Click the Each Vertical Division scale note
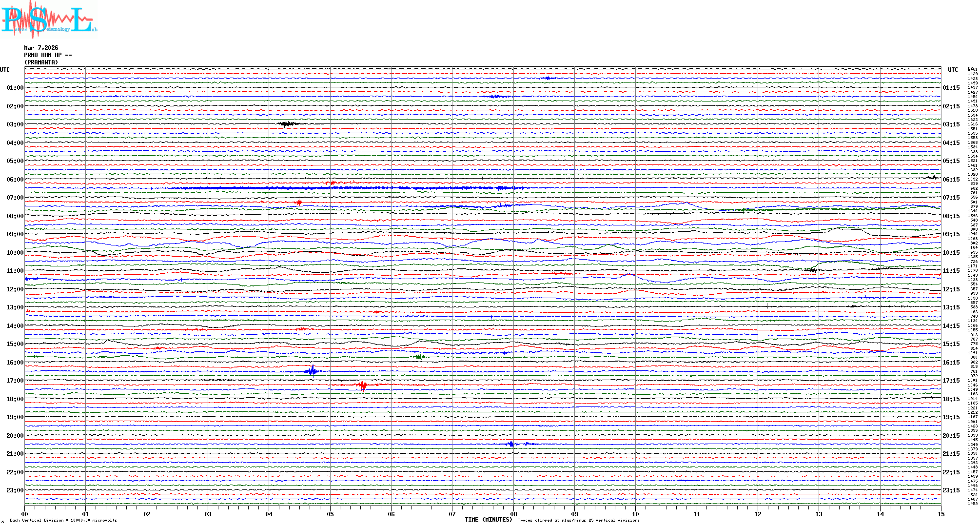The height and width of the screenshot is (527, 980). point(63,520)
